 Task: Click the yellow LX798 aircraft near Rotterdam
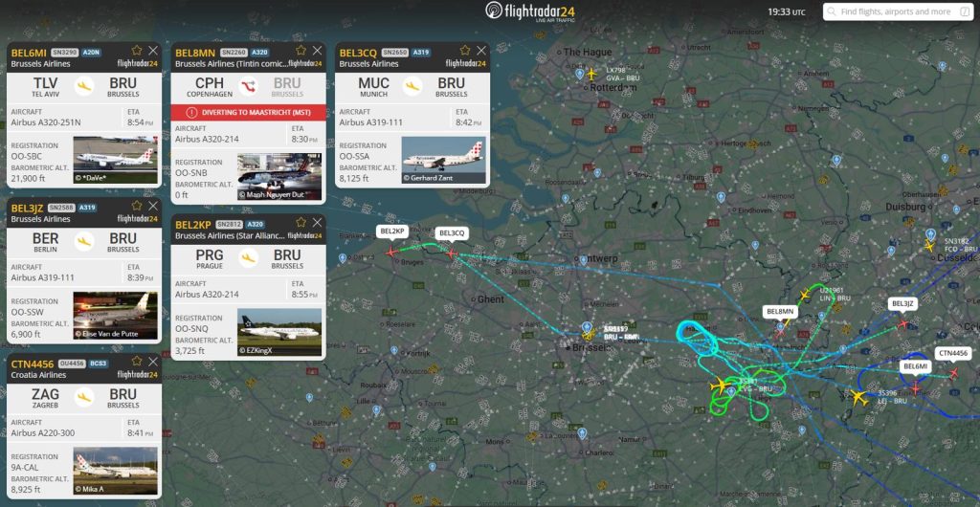tap(592, 74)
